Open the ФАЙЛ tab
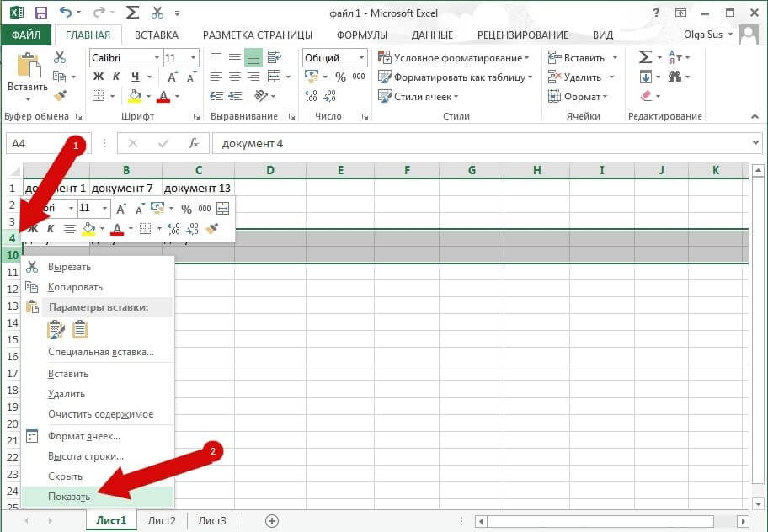This screenshot has height=532, width=768. point(26,35)
